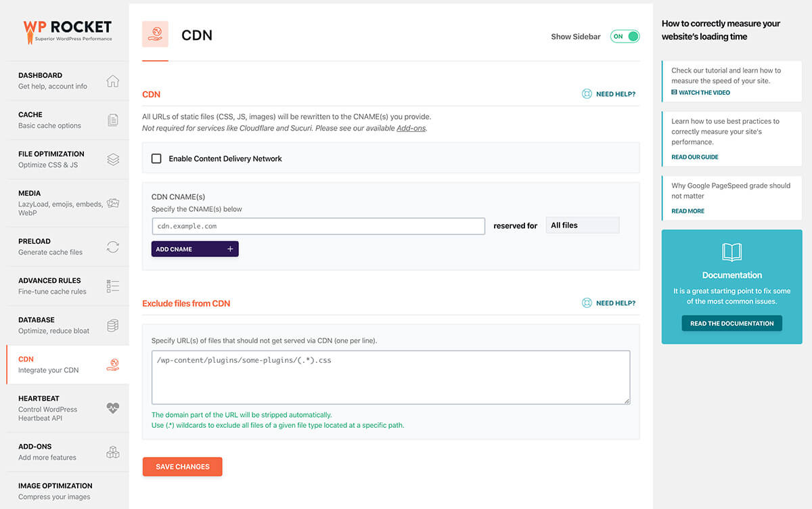The height and width of the screenshot is (509, 812).
Task: Click the Add CNAME button
Action: (x=195, y=249)
